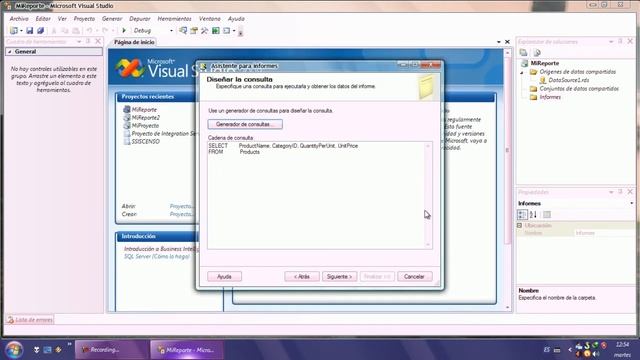
Task: Toggle the Properties panel auto-hide pin
Action: [620, 191]
